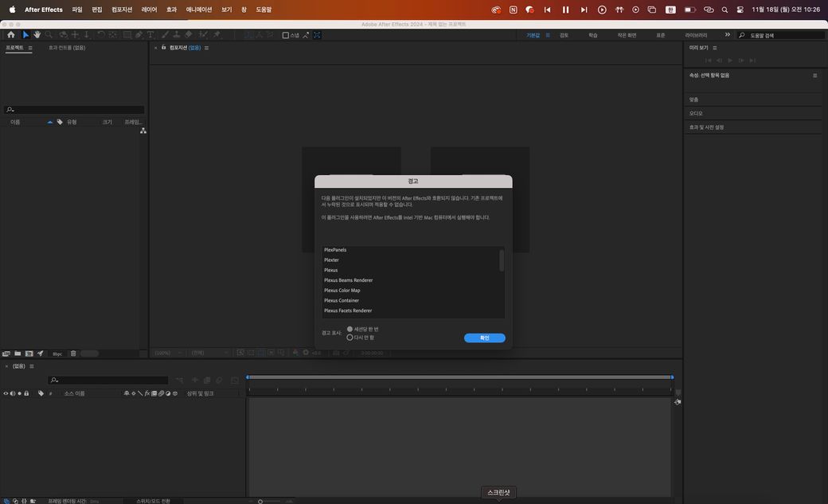This screenshot has height=504, width=828.
Task: Click the plugin list scrollbar in dialog
Action: pyautogui.click(x=502, y=261)
